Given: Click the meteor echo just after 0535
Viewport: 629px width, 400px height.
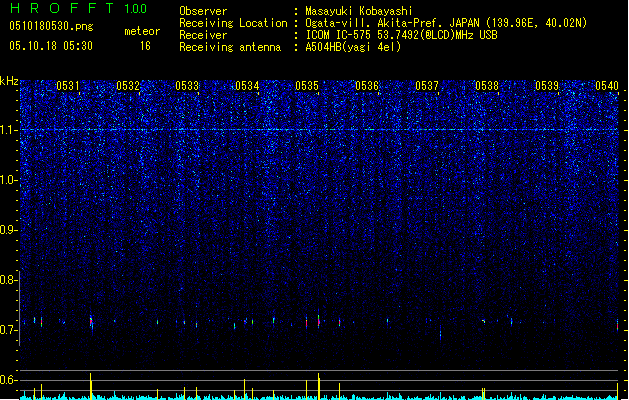Looking at the screenshot, I should [x=319, y=321].
